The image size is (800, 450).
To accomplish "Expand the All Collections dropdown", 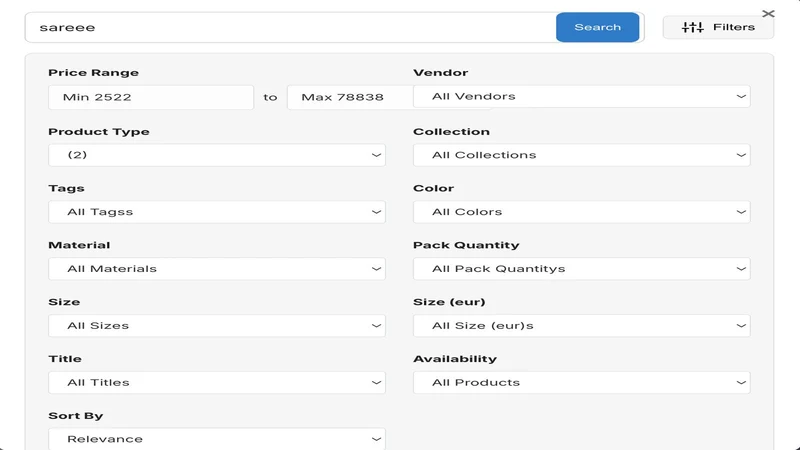I will (582, 155).
